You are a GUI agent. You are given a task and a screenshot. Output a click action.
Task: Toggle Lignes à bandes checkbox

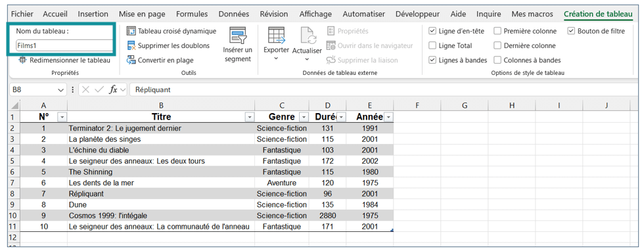pos(432,60)
